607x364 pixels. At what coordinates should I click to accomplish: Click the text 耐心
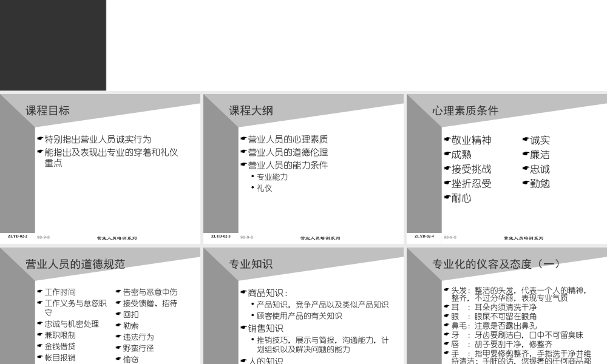tap(461, 198)
